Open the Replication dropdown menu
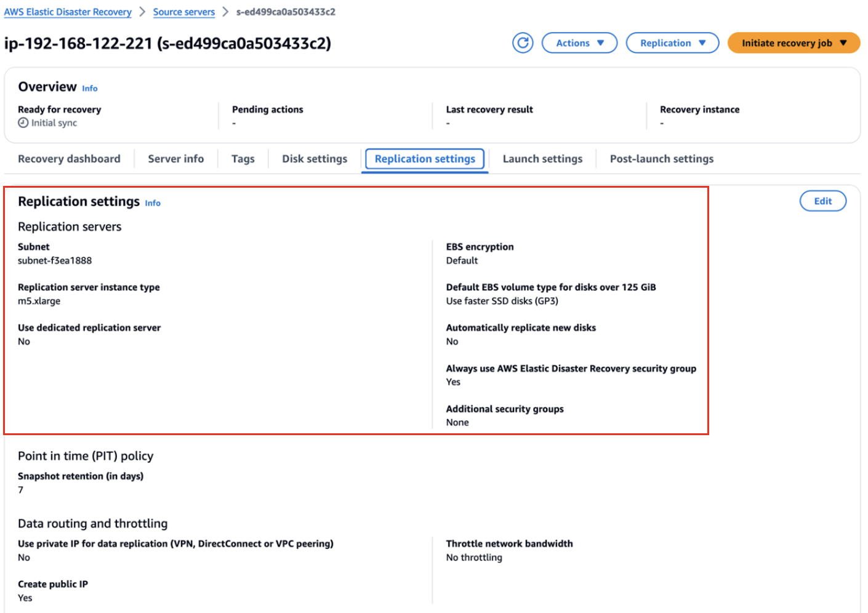 pyautogui.click(x=672, y=42)
